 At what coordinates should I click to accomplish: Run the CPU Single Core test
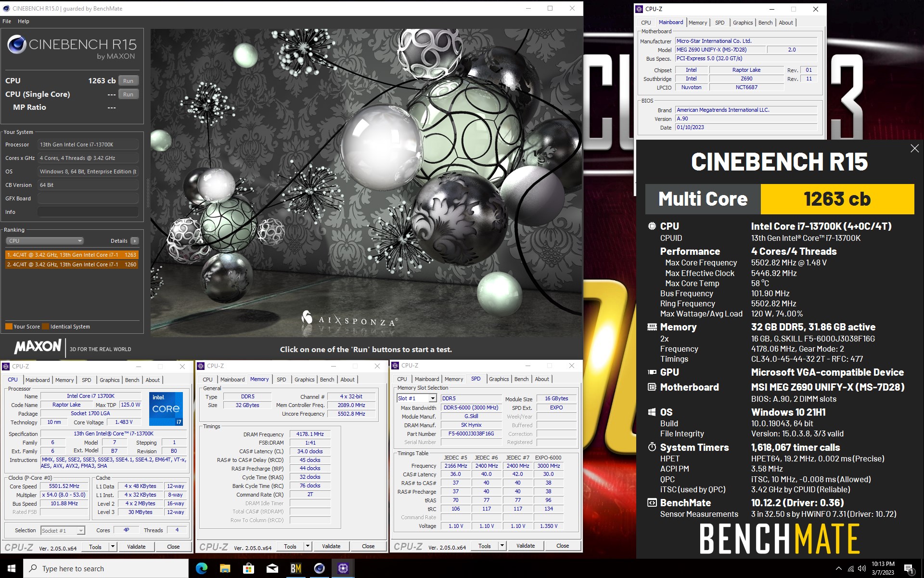coord(128,94)
